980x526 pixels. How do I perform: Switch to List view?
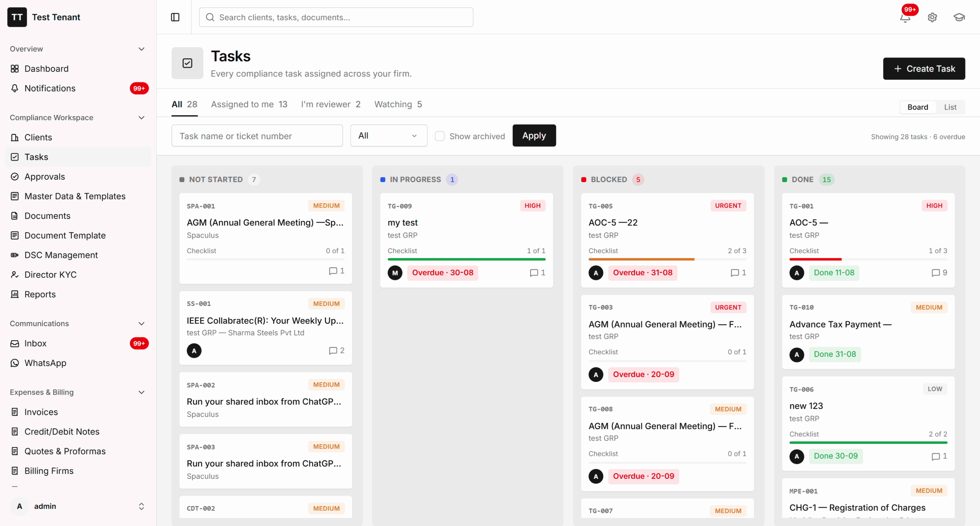coord(950,107)
